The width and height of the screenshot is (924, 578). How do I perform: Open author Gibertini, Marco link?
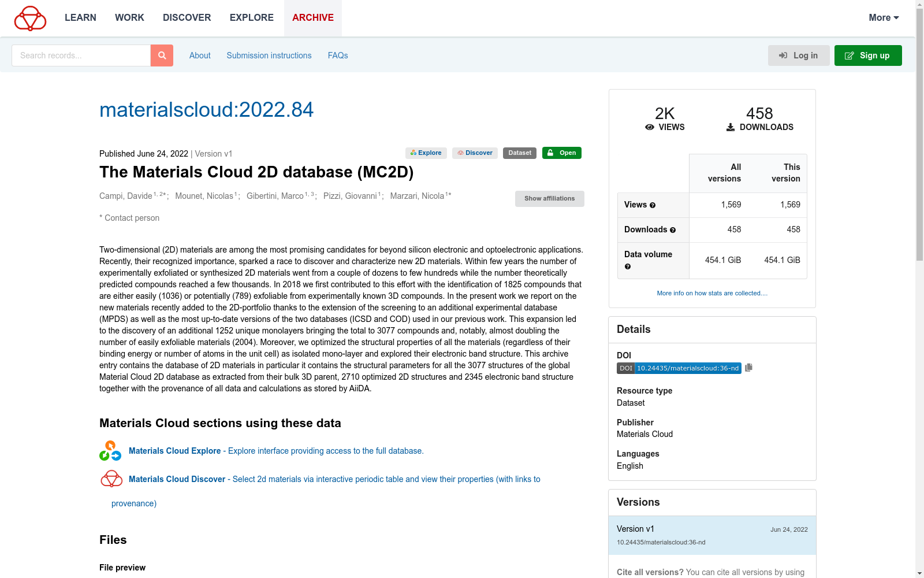pos(275,196)
